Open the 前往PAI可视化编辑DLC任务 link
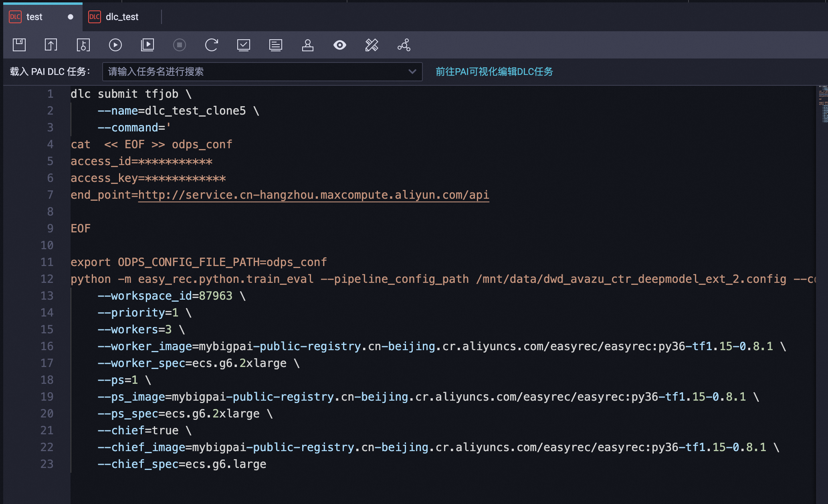828x504 pixels. click(x=494, y=72)
